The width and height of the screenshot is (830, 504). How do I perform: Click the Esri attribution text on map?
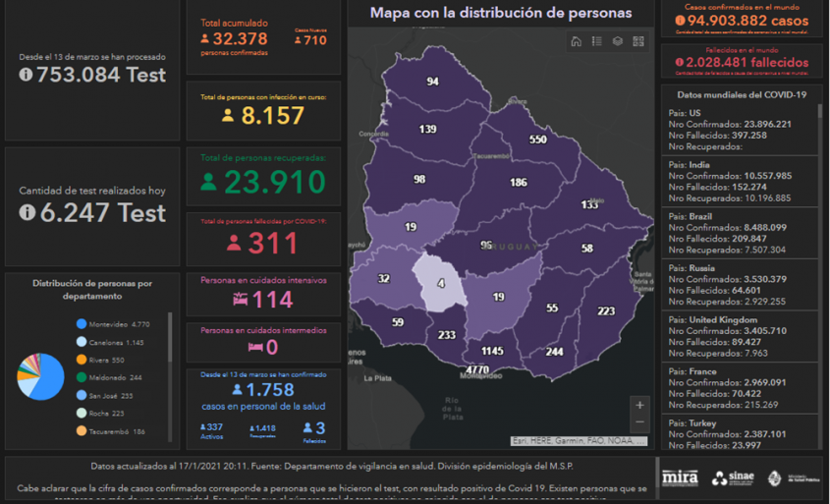click(578, 441)
